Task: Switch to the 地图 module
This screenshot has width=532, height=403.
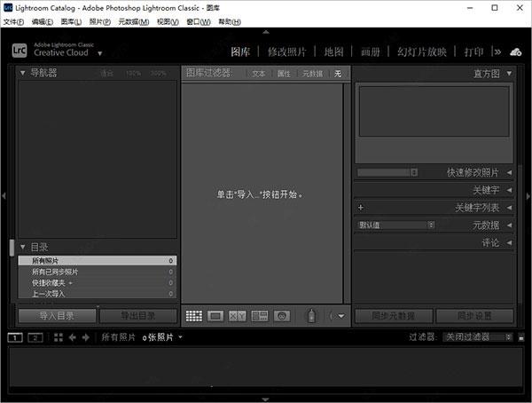Action: 334,52
